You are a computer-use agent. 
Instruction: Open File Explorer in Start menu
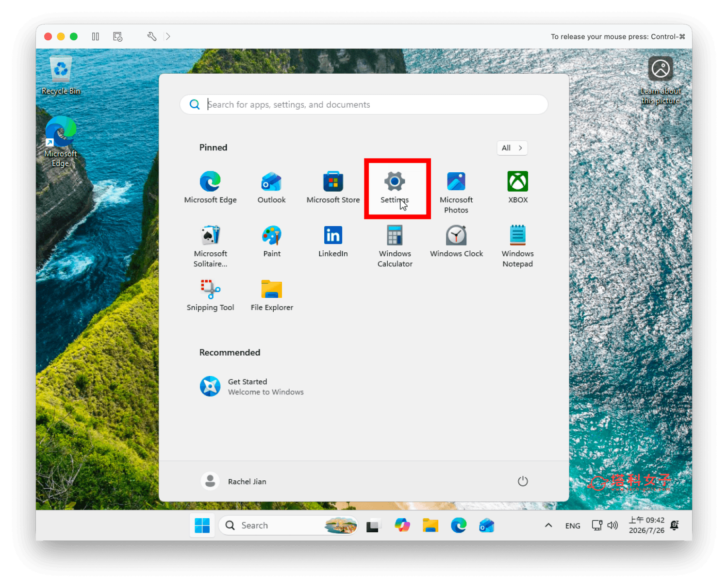[272, 295]
